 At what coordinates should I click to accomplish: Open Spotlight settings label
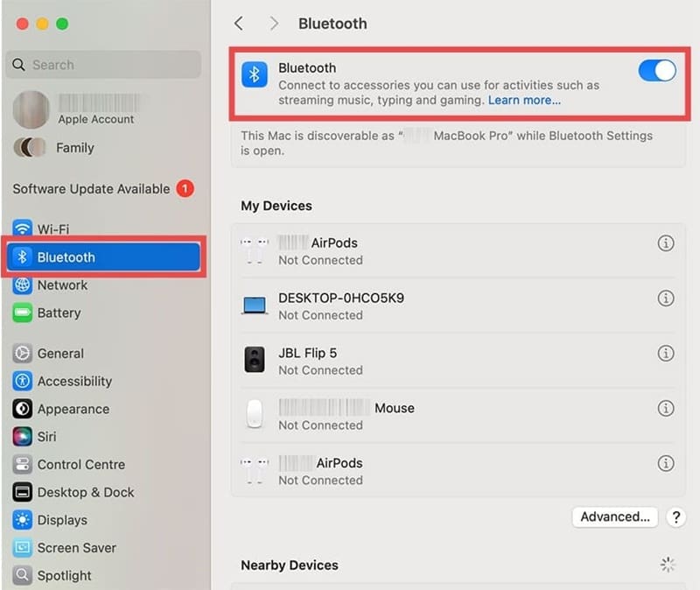coord(64,576)
